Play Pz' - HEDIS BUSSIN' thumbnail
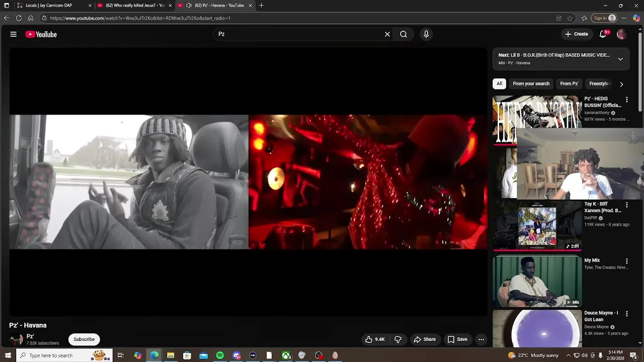The height and width of the screenshot is (362, 644). tap(537, 121)
